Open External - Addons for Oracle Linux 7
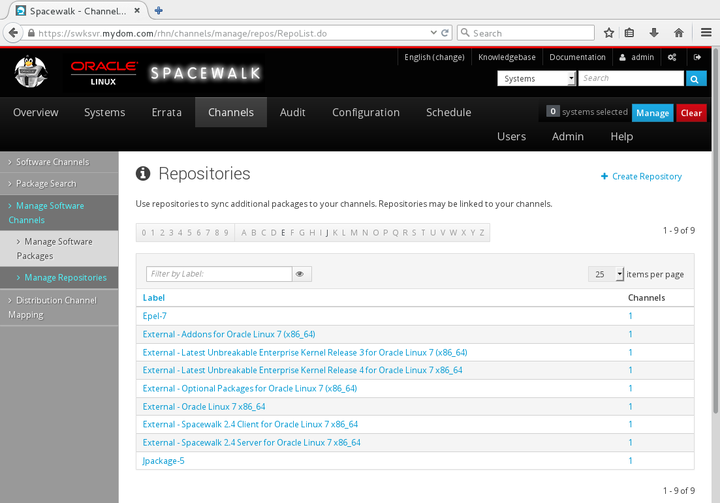Viewport: 720px width, 503px height. 229,334
